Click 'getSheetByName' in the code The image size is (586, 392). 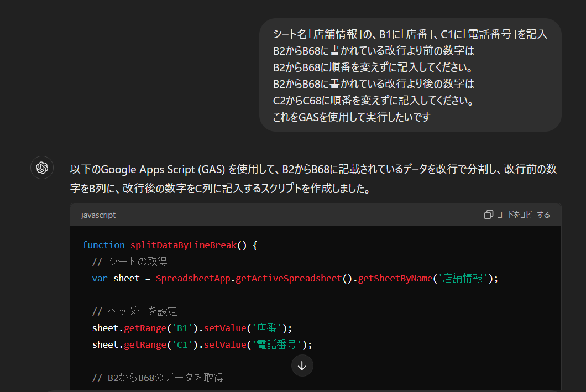pyautogui.click(x=395, y=279)
